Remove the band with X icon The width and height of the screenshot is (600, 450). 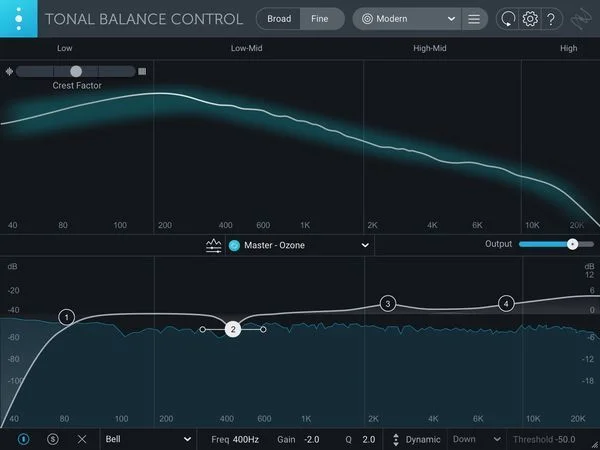pos(82,439)
